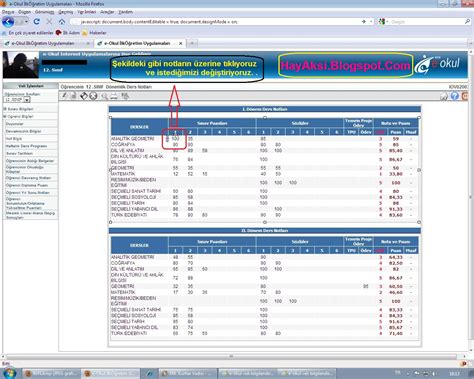Stop page loading with the X icon
The width and height of the screenshot is (474, 379).
click(x=49, y=22)
